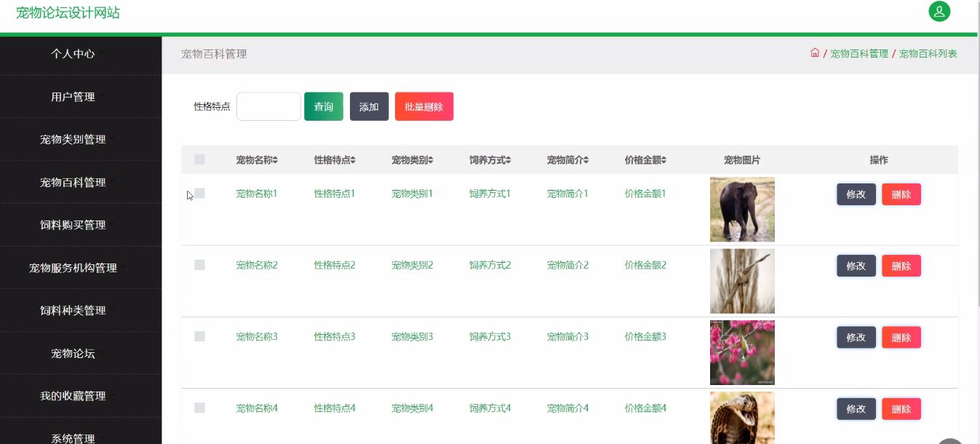Click the cell 宠物类别4
Screen dimensions: 980x444
click(x=413, y=408)
